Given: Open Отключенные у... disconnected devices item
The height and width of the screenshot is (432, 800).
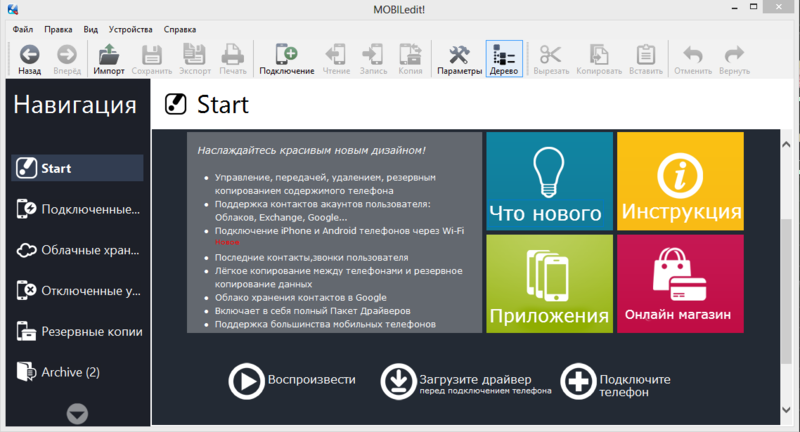Looking at the screenshot, I should point(78,291).
